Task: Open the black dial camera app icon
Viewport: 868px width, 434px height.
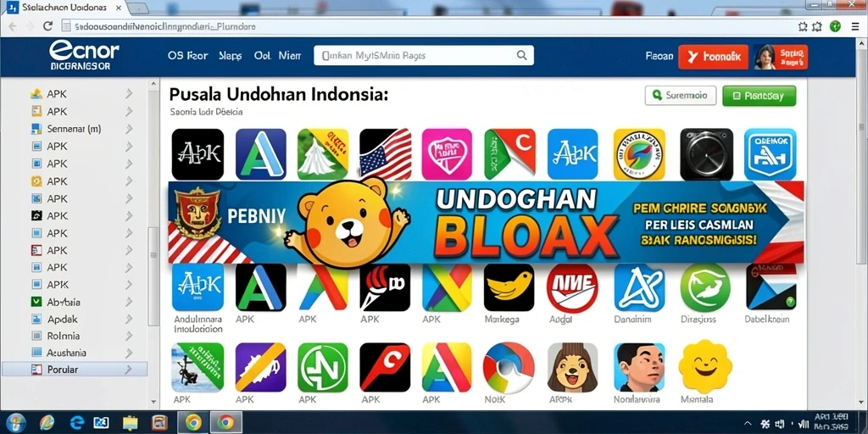Action: coord(706,154)
